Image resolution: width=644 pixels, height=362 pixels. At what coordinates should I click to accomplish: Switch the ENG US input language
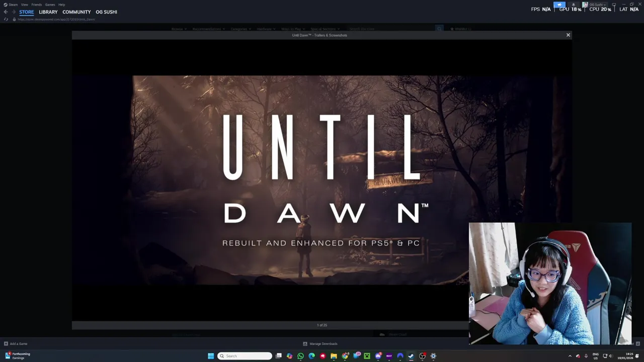point(596,356)
